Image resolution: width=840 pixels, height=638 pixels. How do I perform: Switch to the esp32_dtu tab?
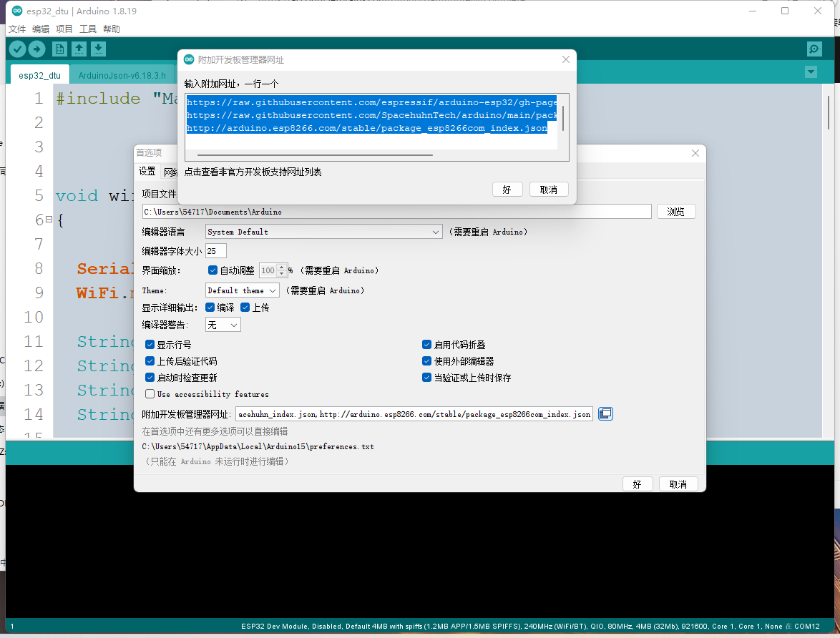tap(39, 76)
